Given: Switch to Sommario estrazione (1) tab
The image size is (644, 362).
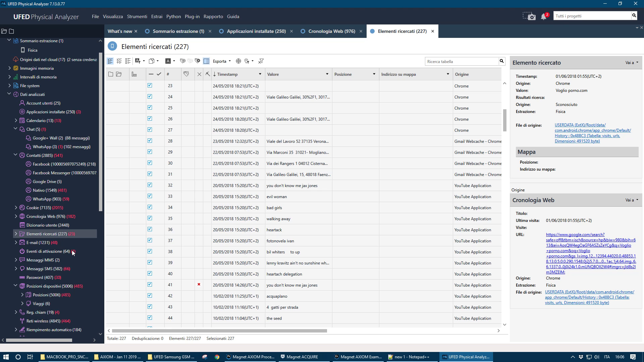Looking at the screenshot, I should (178, 31).
